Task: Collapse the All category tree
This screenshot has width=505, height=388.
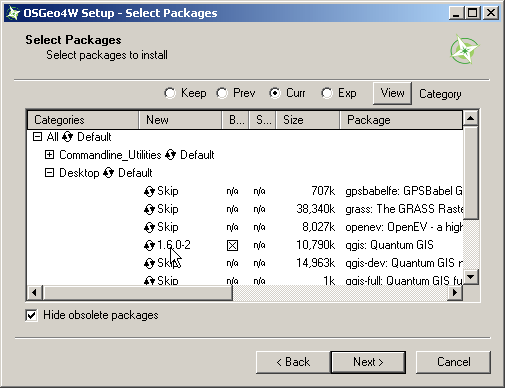Action: pos(37,137)
